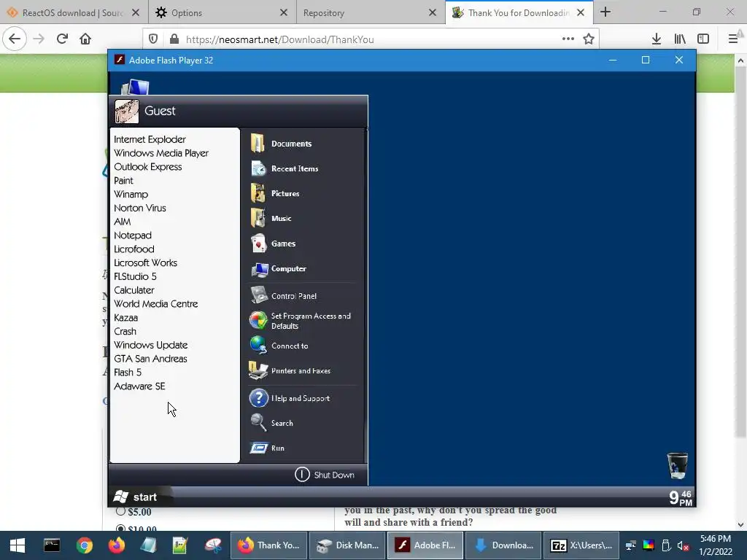
Task: Launch FLStudio 5 from list
Action: [x=135, y=276]
